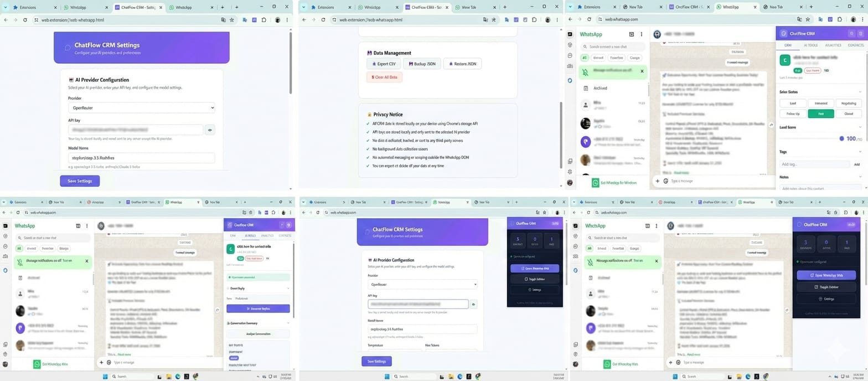
Task: Switch to ANALYTICS tab in top-right sidebar
Action: pos(833,45)
